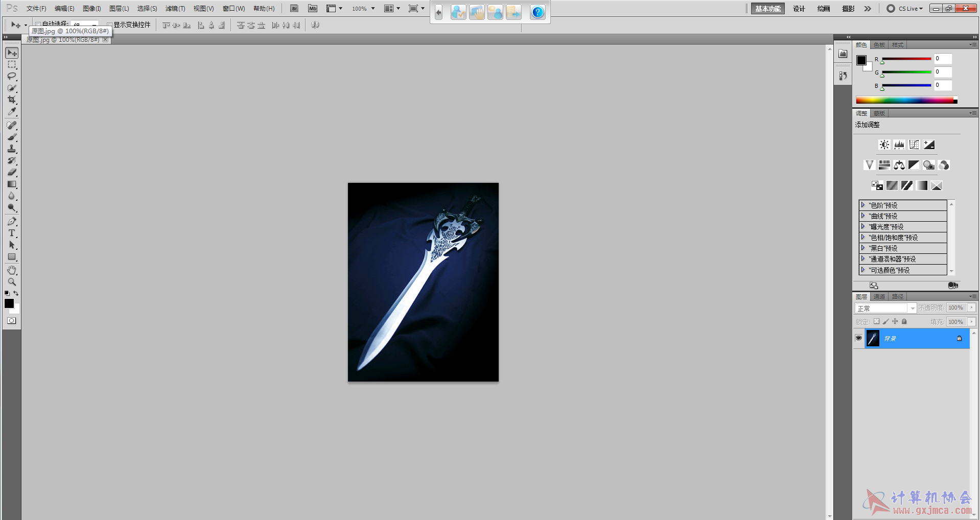The image size is (980, 520).
Task: Select the Spot Healing Brush tool
Action: coord(12,125)
